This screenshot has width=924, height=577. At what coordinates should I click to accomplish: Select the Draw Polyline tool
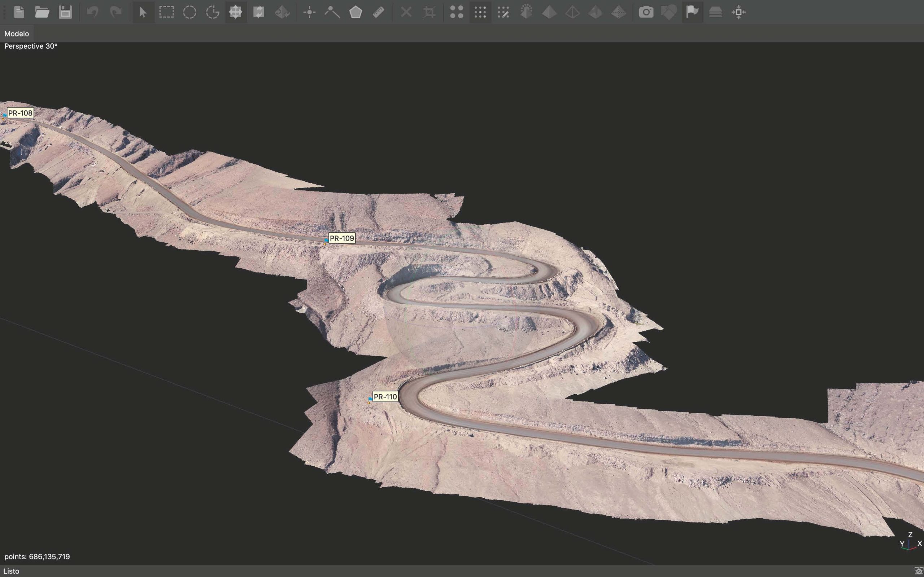coord(332,12)
